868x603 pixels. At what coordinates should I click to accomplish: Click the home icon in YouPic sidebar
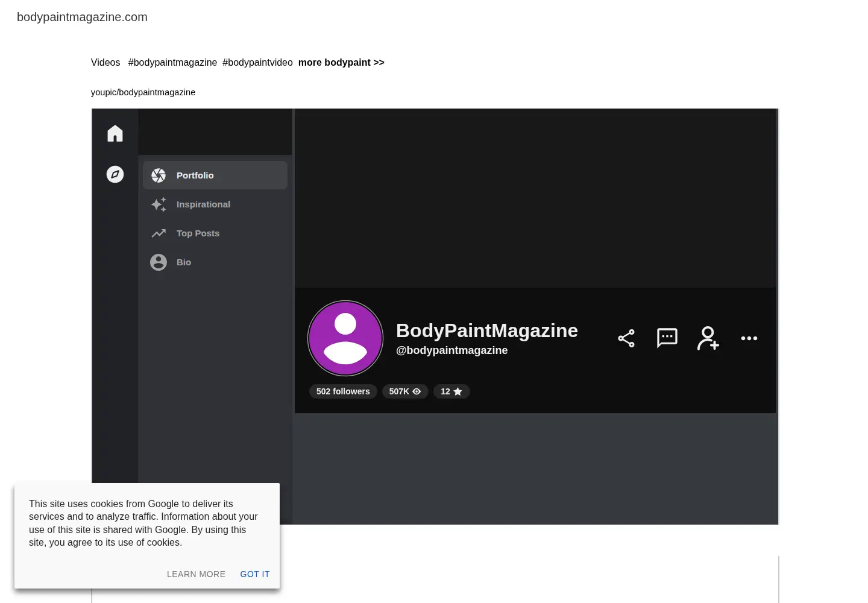[115, 133]
